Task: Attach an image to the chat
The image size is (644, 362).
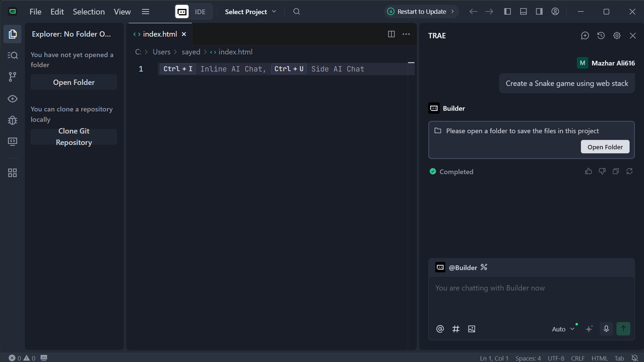Action: 472,329
